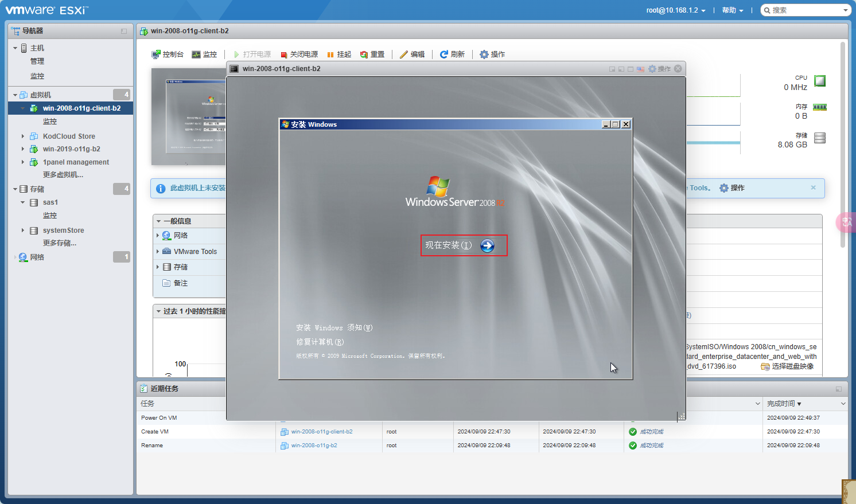
Task: Collapse the 主机 tree node
Action: pos(15,48)
